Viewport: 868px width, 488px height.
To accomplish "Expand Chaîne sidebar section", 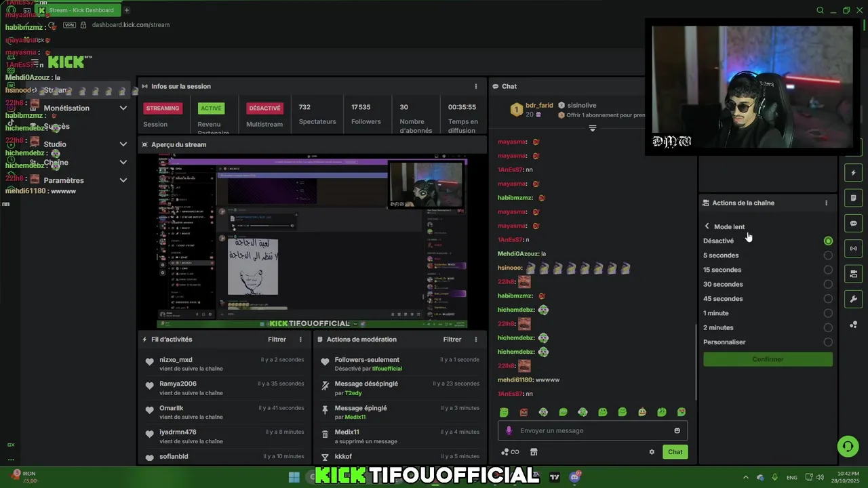I will (123, 162).
